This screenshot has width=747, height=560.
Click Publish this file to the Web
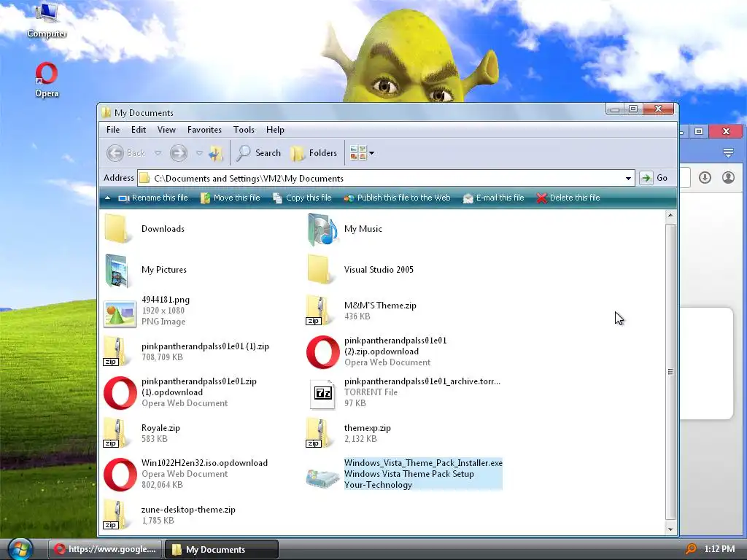coord(398,198)
